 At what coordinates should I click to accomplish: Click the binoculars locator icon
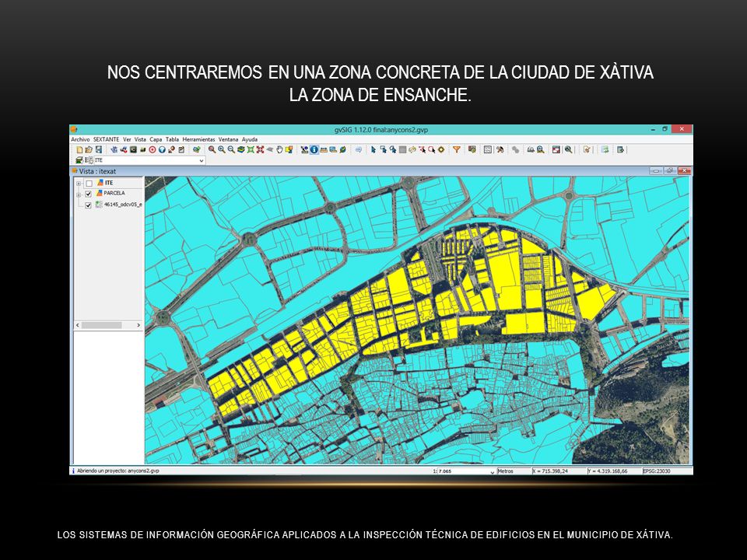[531, 149]
